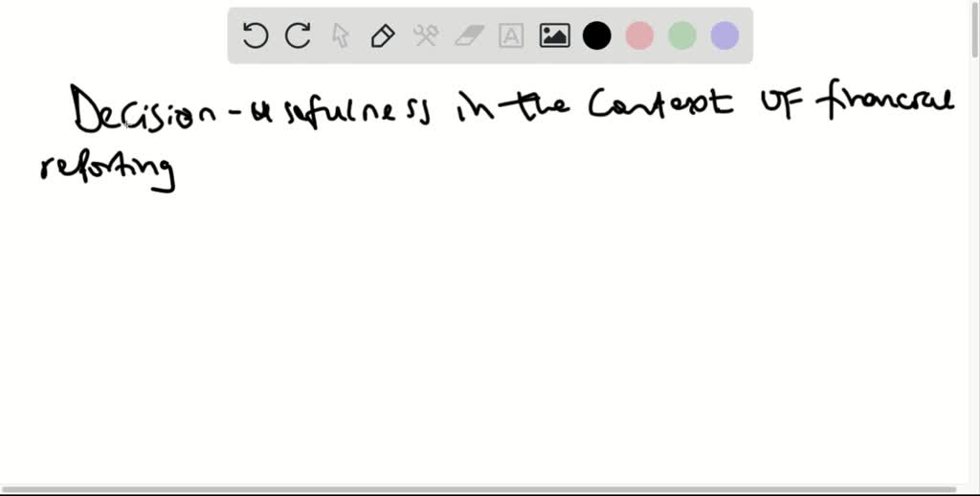The height and width of the screenshot is (496, 980).
Task: Click the horizontal scrollbar at bottom
Action: click(x=479, y=489)
